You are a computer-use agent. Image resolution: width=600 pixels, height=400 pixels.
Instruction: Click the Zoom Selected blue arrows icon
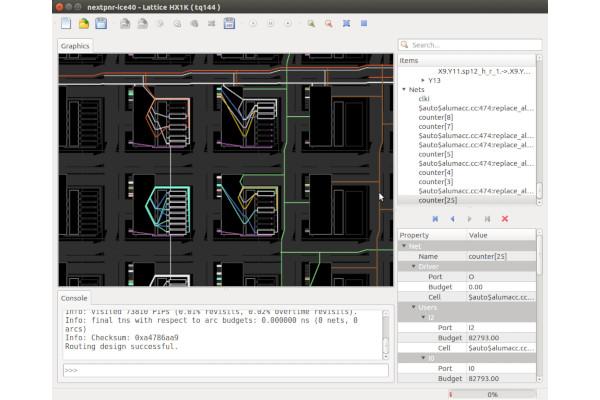click(346, 22)
